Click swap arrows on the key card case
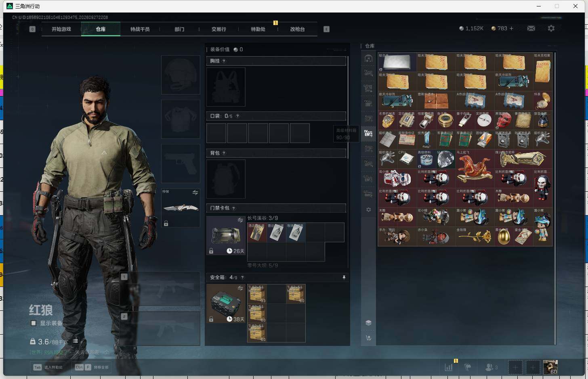The height and width of the screenshot is (379, 588). click(x=240, y=220)
